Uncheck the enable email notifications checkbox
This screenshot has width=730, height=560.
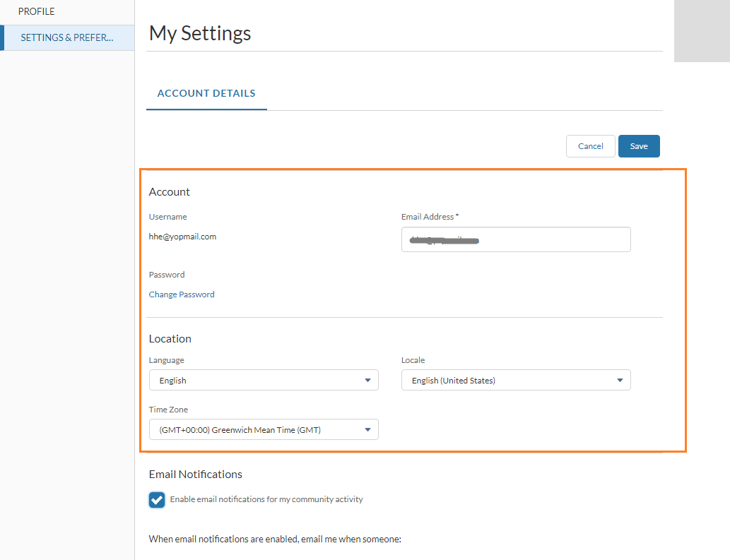pyautogui.click(x=157, y=499)
